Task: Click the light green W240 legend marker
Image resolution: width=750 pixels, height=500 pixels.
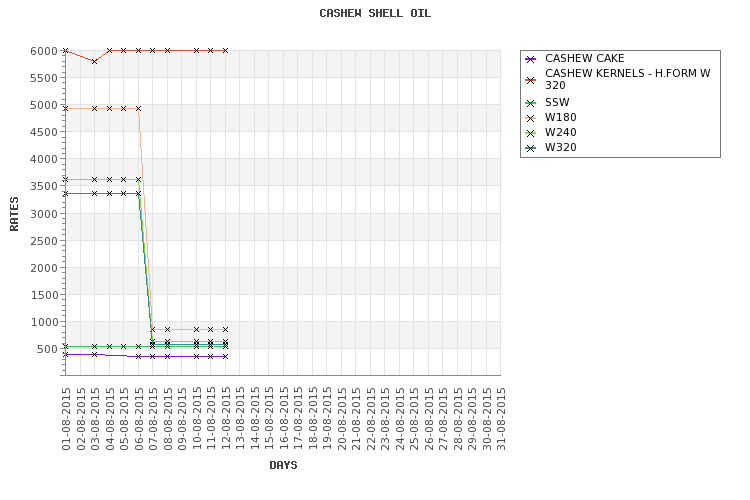Action: tap(530, 133)
